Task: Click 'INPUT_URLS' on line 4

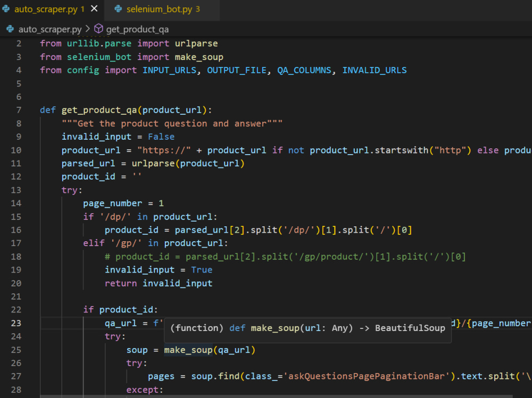Action: (x=169, y=70)
